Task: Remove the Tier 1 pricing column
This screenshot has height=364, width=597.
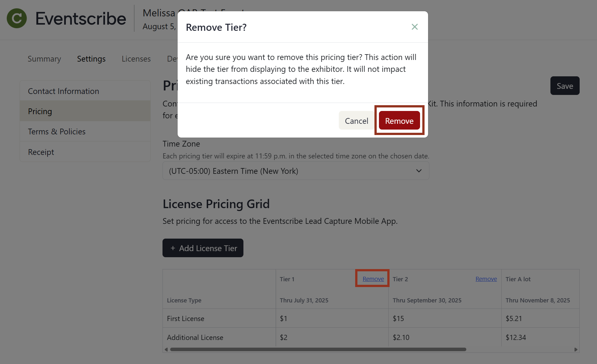Action: [373, 279]
